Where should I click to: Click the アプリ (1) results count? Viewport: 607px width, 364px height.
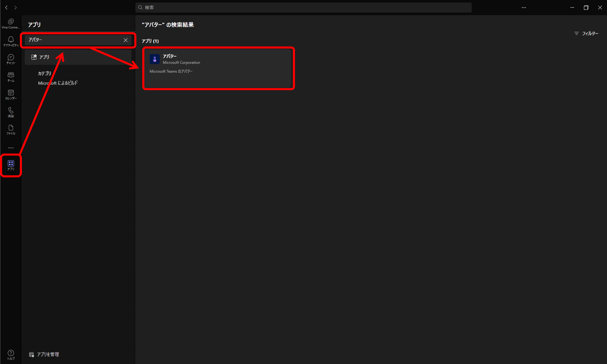click(x=150, y=41)
